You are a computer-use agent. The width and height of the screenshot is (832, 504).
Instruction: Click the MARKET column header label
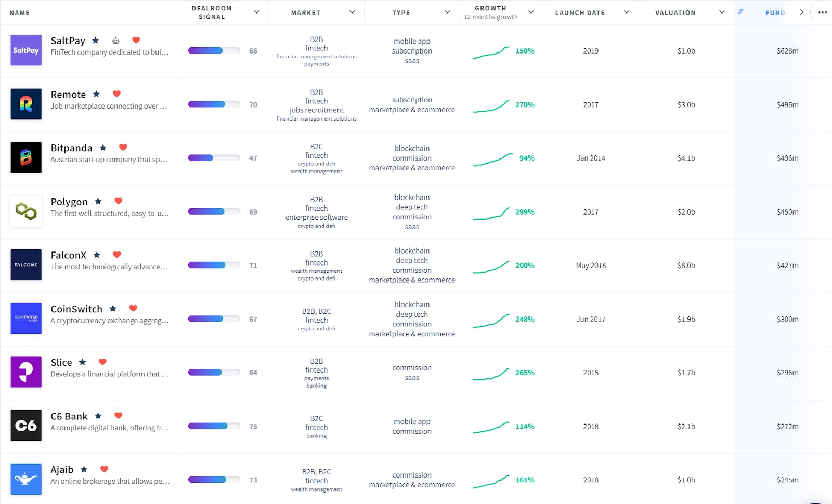point(306,12)
